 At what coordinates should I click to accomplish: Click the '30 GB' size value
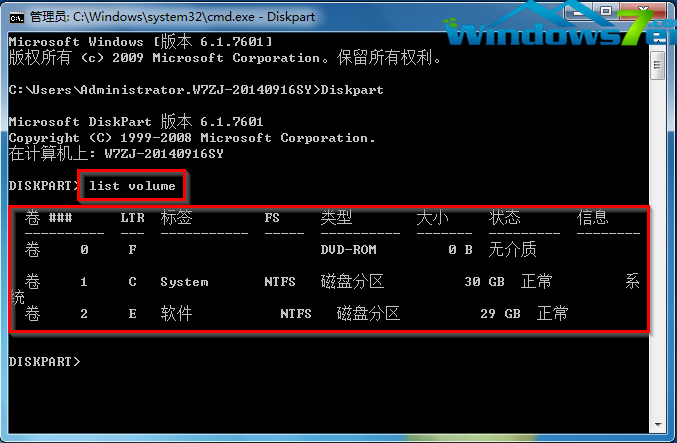(x=484, y=282)
